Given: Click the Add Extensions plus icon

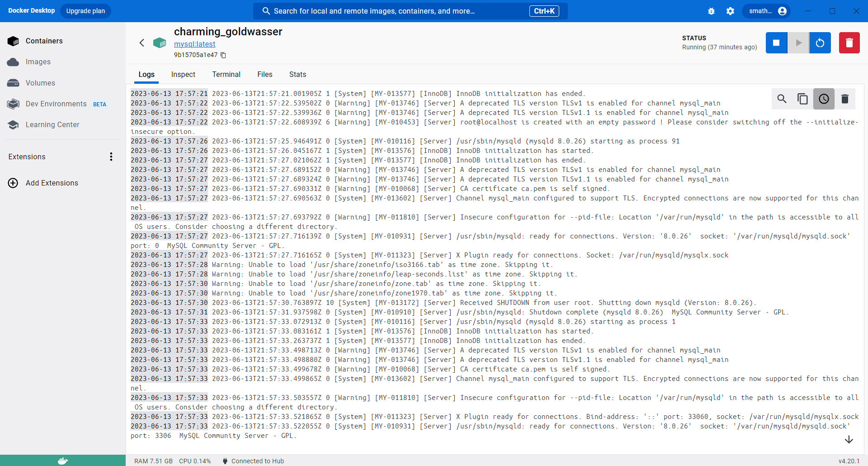Looking at the screenshot, I should [13, 183].
